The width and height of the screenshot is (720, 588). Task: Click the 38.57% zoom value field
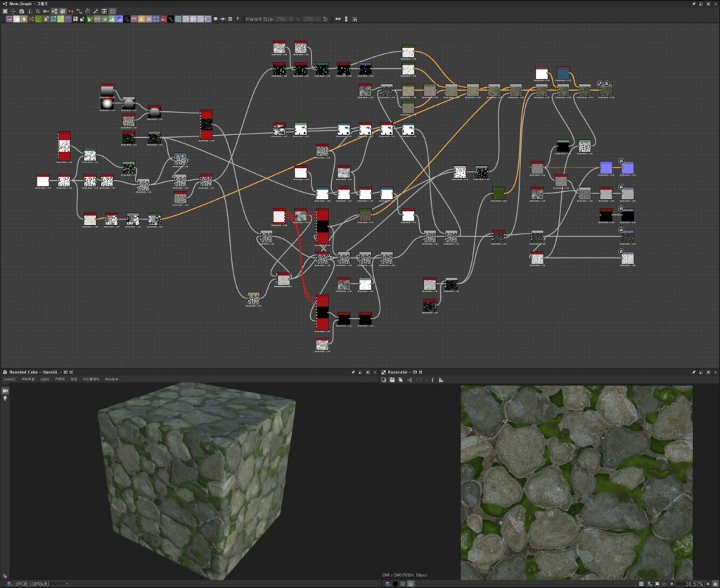click(x=693, y=584)
